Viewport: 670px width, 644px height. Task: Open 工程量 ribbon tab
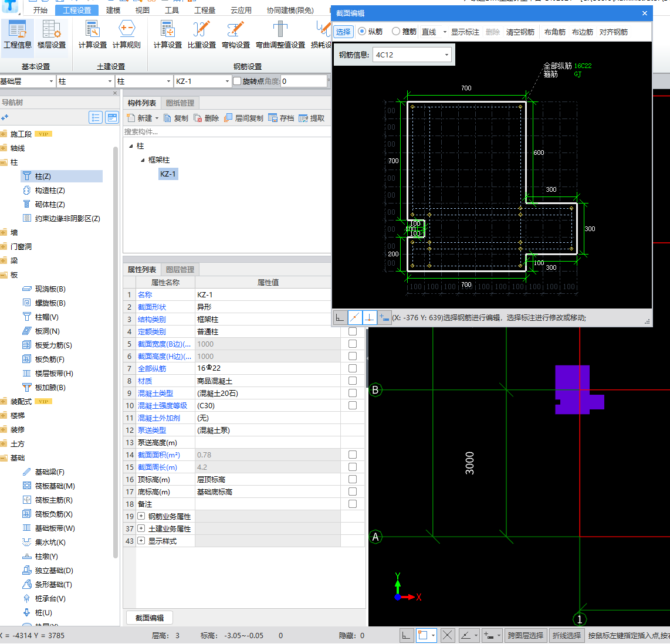(x=205, y=10)
